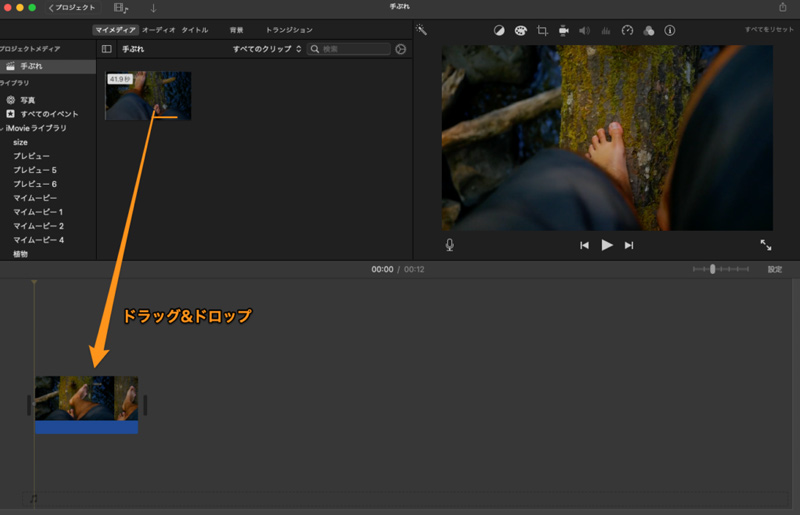Image resolution: width=800 pixels, height=515 pixels.
Task: Click the background music note well
Action: [34, 499]
